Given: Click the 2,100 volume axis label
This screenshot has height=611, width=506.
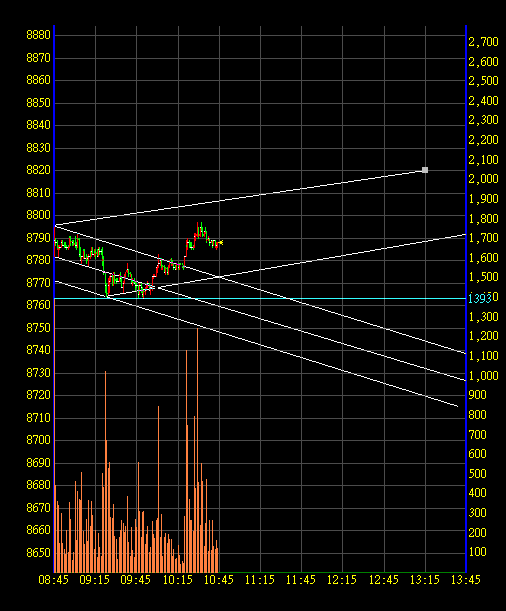Looking at the screenshot, I should [483, 160].
